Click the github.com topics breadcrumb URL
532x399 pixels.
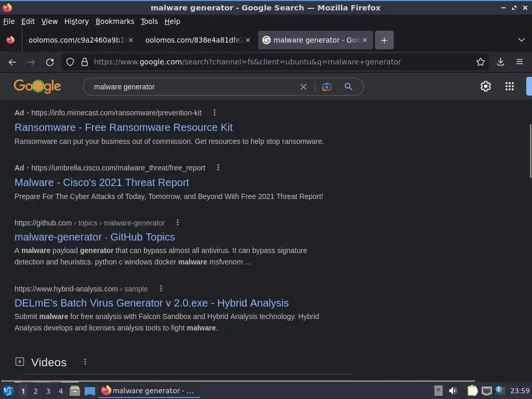click(x=89, y=223)
